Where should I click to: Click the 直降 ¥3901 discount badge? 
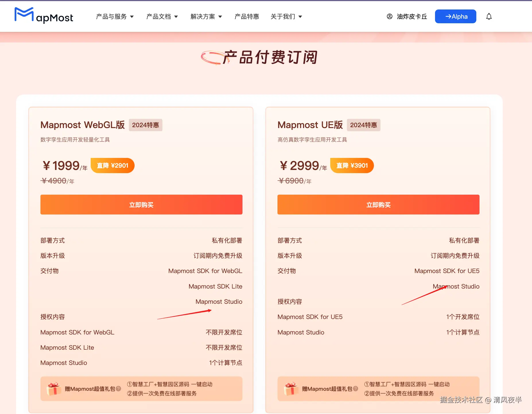[352, 165]
